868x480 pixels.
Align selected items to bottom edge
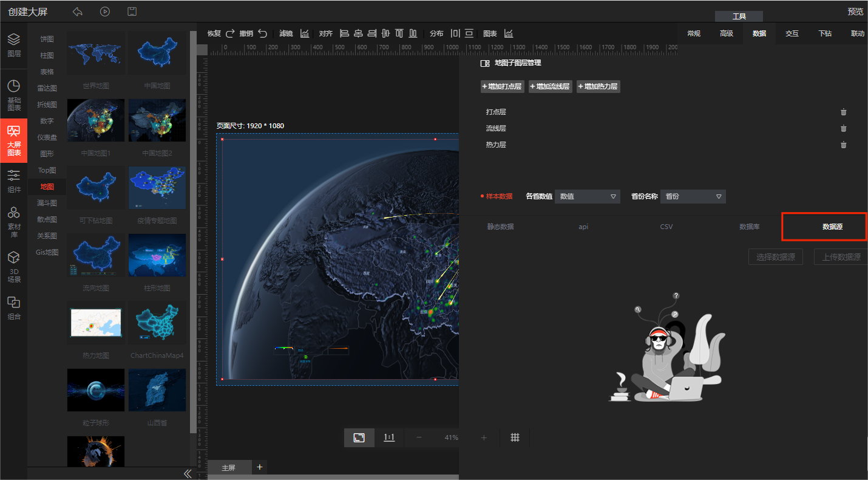pyautogui.click(x=413, y=33)
